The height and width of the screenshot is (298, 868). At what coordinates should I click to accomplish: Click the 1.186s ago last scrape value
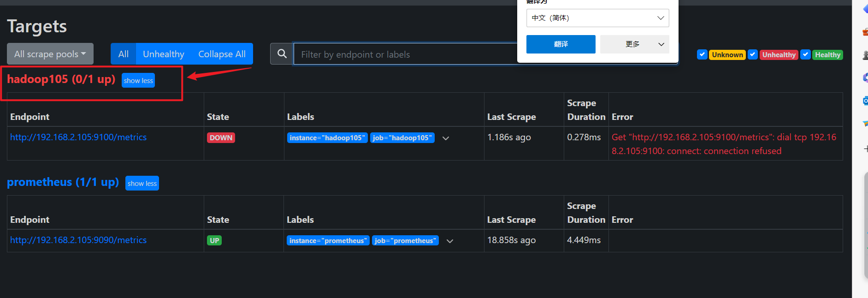[509, 137]
